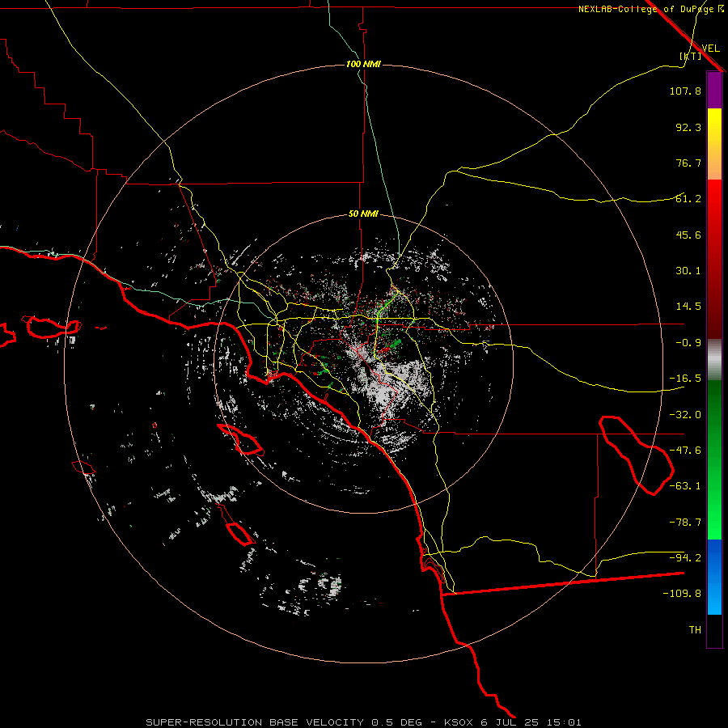Click the VEL legend title
The height and width of the screenshot is (728, 728).
click(710, 49)
